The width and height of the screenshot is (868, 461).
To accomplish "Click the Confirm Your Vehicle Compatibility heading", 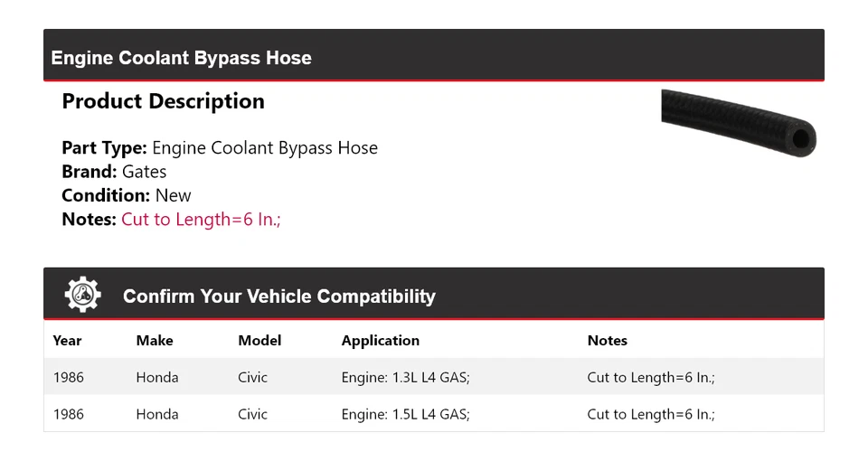I will [278, 296].
